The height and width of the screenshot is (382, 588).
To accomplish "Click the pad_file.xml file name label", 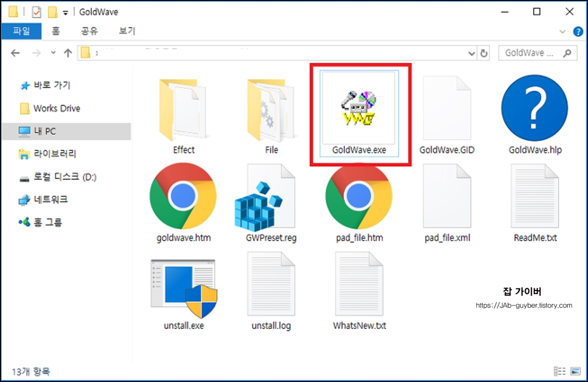I will 447,238.
